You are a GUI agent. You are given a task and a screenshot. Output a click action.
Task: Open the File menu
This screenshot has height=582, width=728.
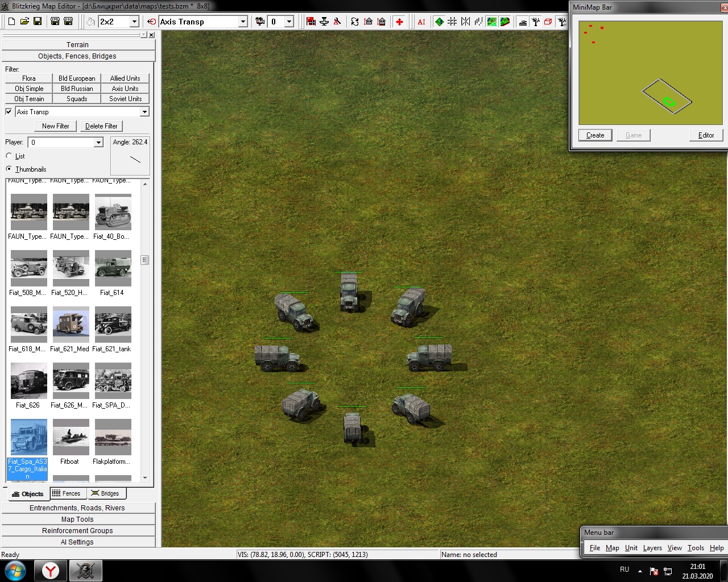595,548
